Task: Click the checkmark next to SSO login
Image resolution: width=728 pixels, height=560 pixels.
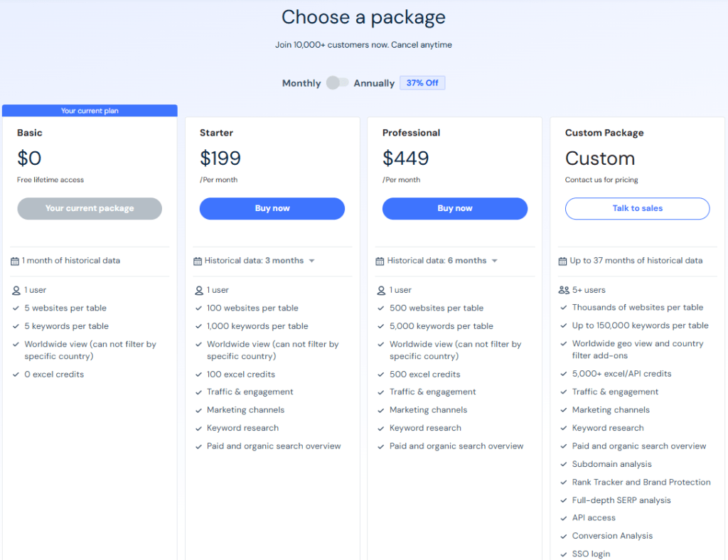Action: click(x=563, y=553)
